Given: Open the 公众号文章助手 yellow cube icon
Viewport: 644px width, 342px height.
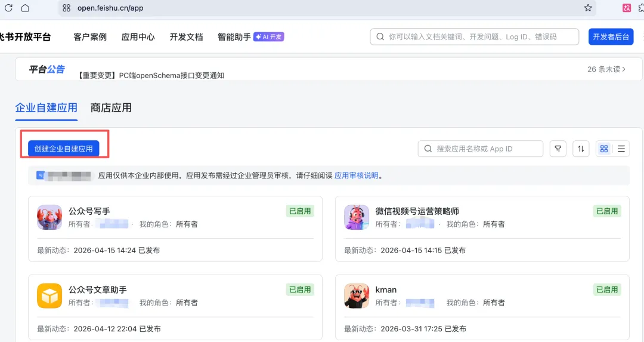Looking at the screenshot, I should coord(49,295).
